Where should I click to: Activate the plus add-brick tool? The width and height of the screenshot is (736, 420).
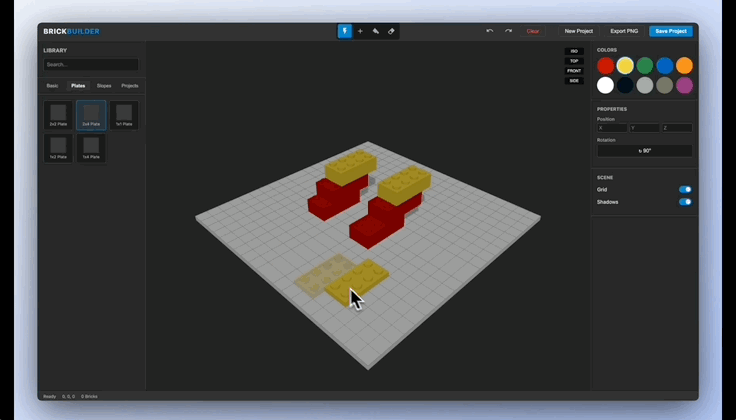click(x=360, y=31)
